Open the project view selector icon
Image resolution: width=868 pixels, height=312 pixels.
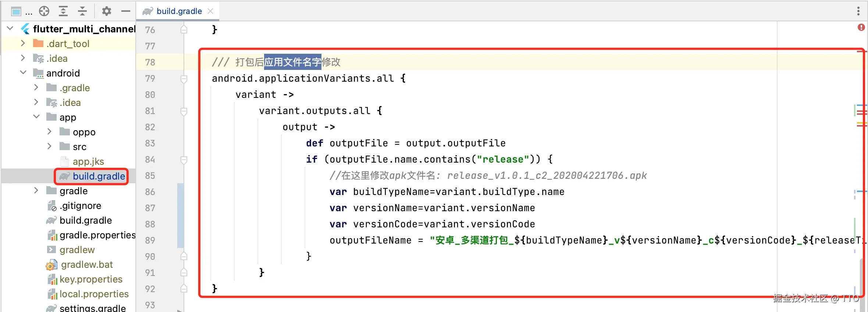pos(16,11)
